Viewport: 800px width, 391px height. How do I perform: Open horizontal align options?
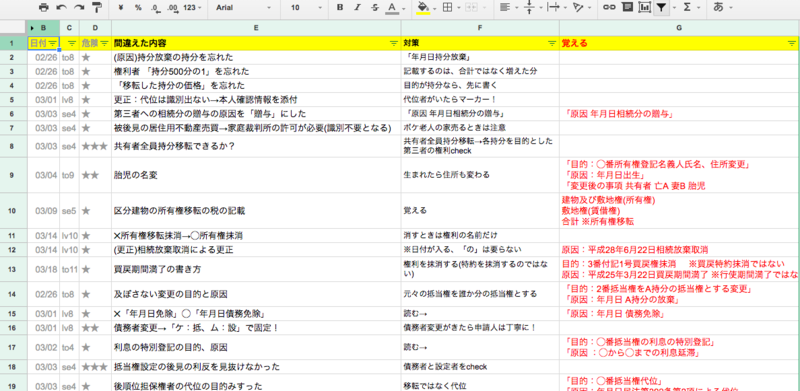pos(505,8)
